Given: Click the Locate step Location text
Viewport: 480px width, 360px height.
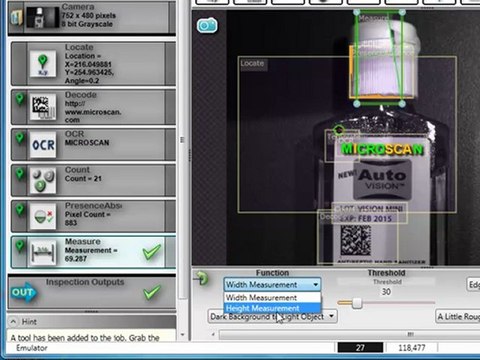Looking at the screenshot, I should pos(89,68).
